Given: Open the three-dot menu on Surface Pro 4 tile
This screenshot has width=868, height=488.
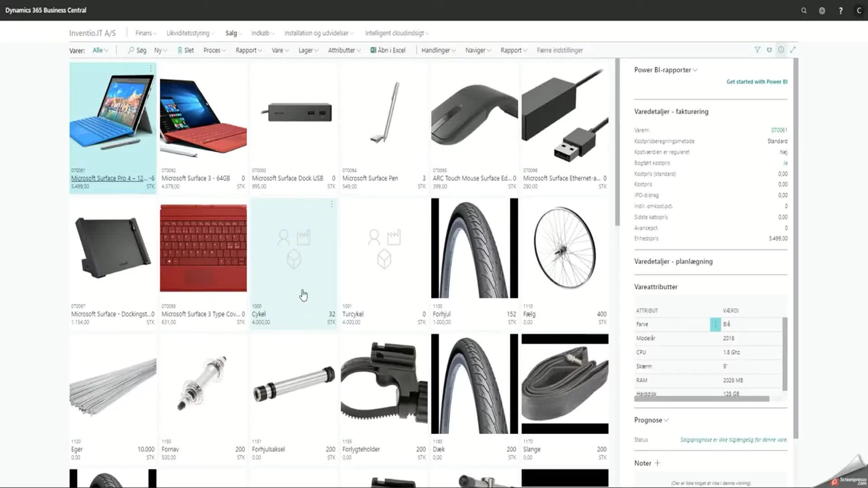Looking at the screenshot, I should click(151, 68).
